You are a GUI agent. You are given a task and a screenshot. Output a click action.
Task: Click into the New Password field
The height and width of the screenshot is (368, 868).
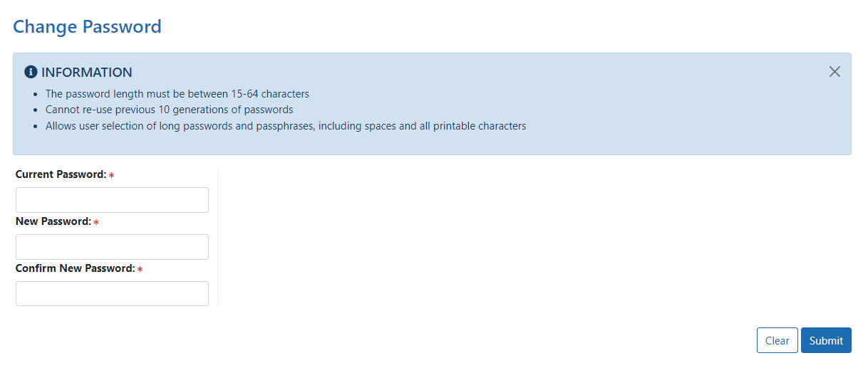pyautogui.click(x=112, y=247)
